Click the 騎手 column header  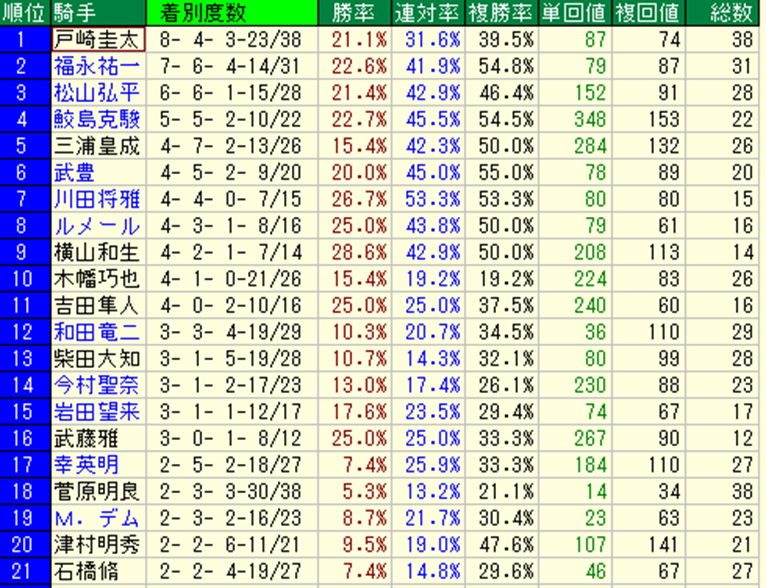click(98, 13)
